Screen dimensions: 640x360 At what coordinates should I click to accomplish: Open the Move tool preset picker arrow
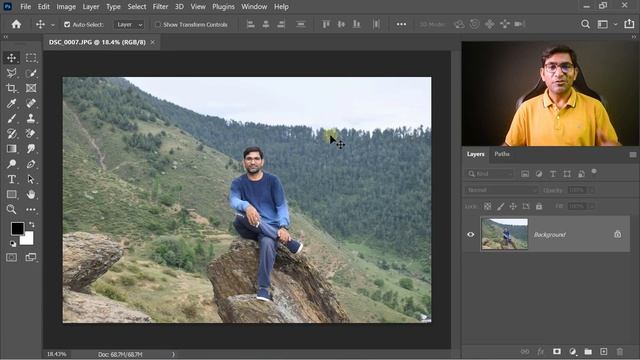53,25
